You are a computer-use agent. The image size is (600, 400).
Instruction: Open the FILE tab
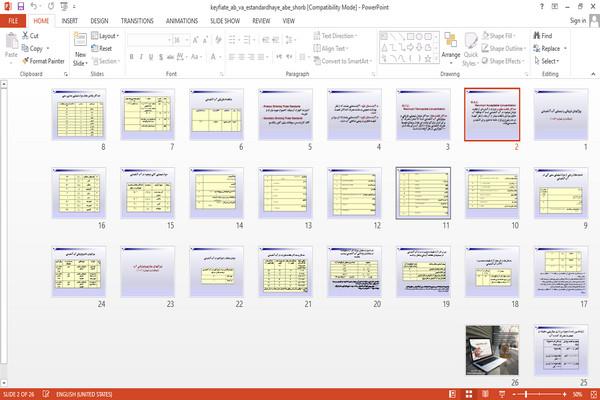click(x=13, y=21)
